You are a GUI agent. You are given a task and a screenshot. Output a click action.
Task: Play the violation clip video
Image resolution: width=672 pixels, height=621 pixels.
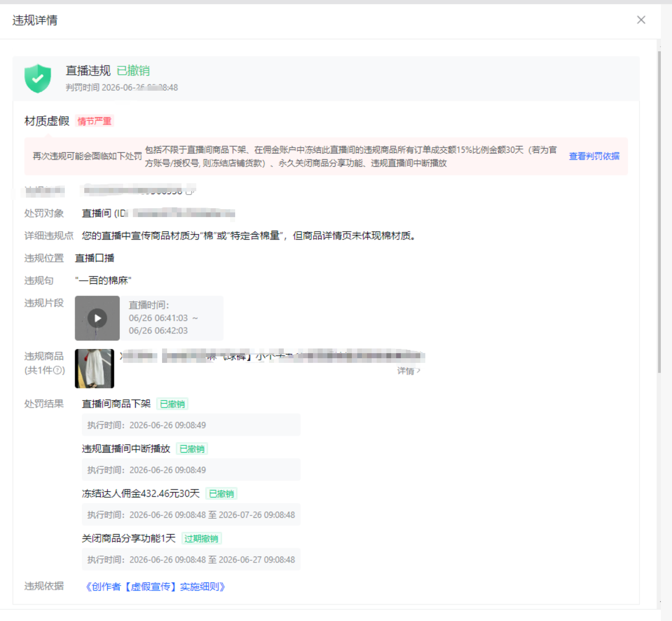(x=97, y=318)
